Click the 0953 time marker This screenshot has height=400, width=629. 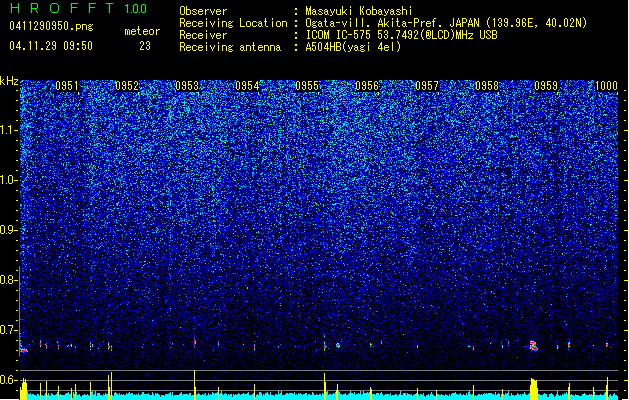tap(187, 85)
